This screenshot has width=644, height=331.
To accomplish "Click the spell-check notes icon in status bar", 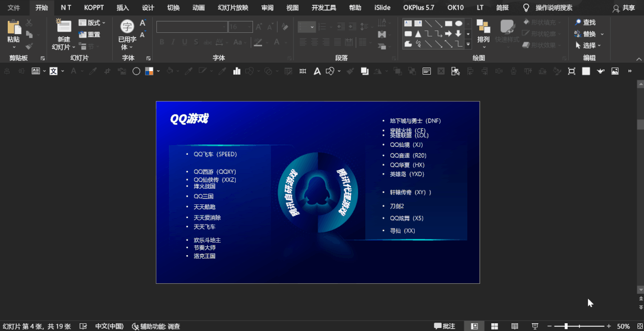I will (x=83, y=326).
